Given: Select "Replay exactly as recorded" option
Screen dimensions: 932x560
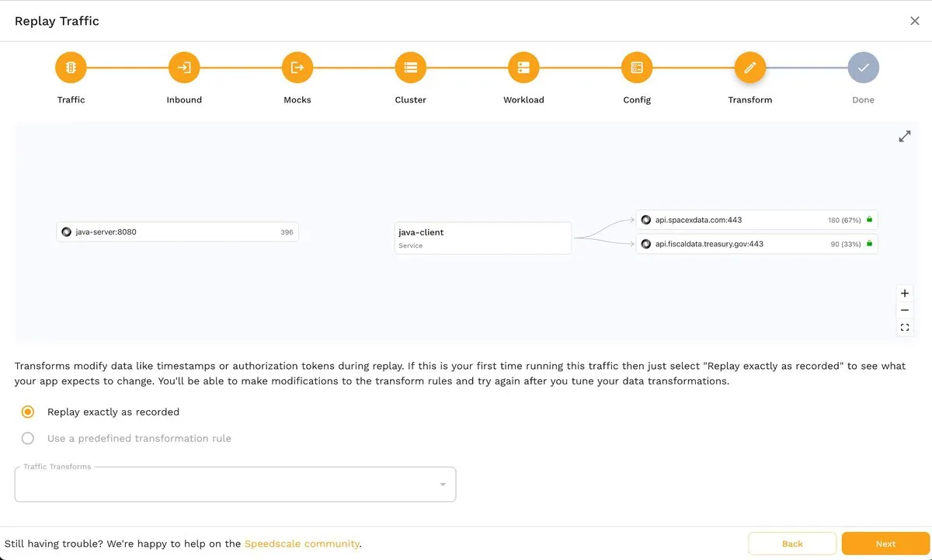Looking at the screenshot, I should pyautogui.click(x=28, y=412).
